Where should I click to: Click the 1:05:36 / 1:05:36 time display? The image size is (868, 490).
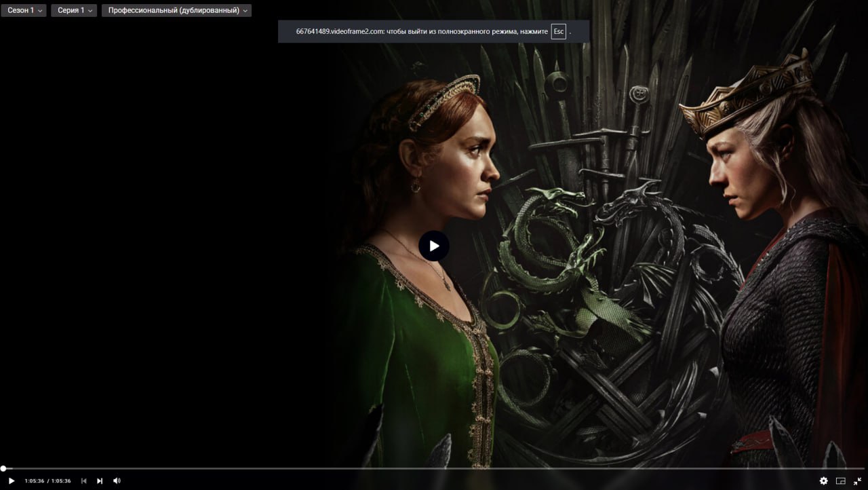click(x=47, y=480)
